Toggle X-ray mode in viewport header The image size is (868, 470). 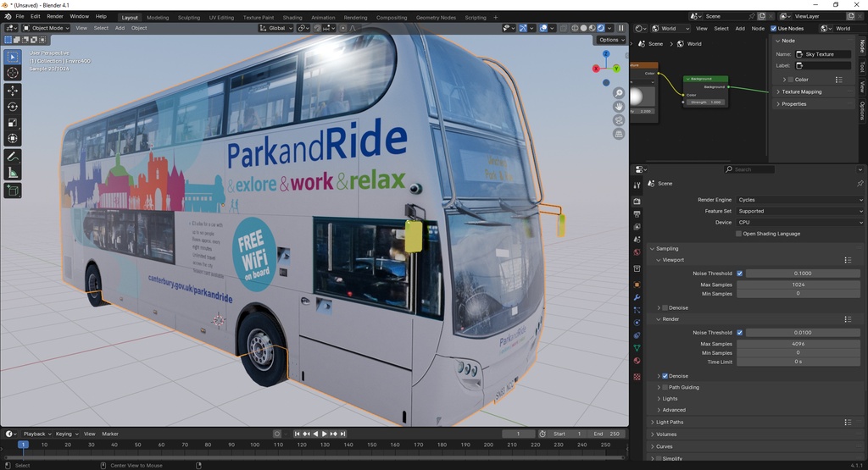tap(564, 28)
